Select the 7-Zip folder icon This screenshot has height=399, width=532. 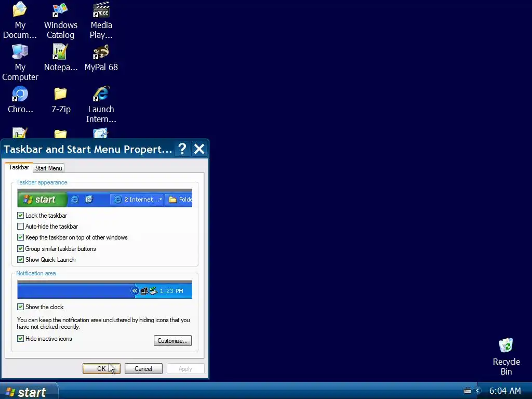click(61, 100)
